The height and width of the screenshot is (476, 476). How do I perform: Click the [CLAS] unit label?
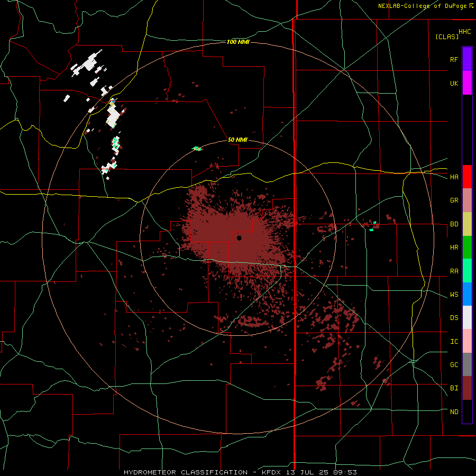click(x=447, y=36)
